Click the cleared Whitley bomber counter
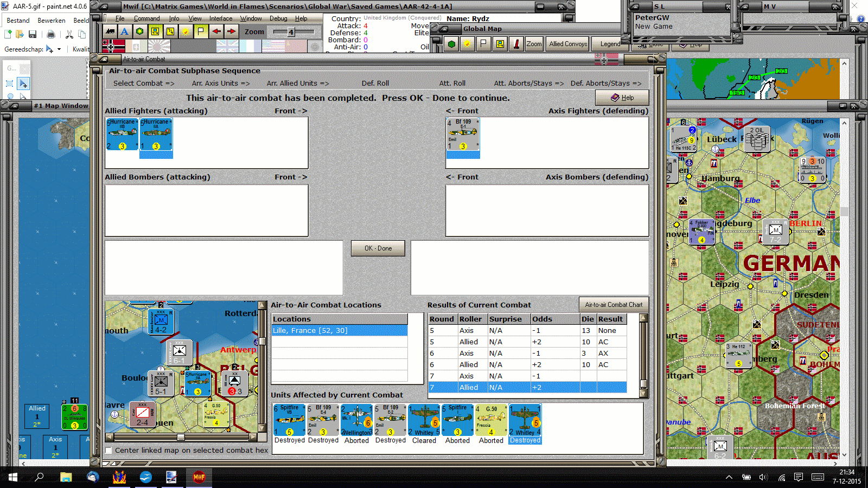 click(424, 420)
